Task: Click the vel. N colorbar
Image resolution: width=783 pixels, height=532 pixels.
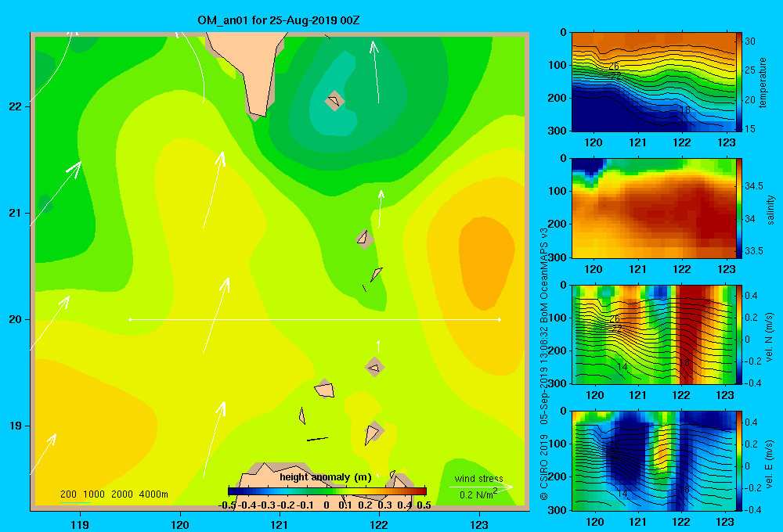Action: pos(738,334)
